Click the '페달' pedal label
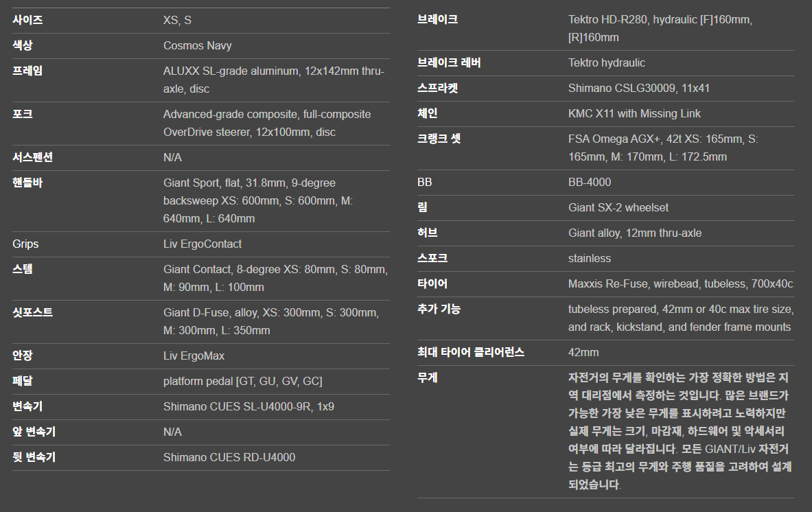This screenshot has height=512, width=812. click(x=22, y=381)
